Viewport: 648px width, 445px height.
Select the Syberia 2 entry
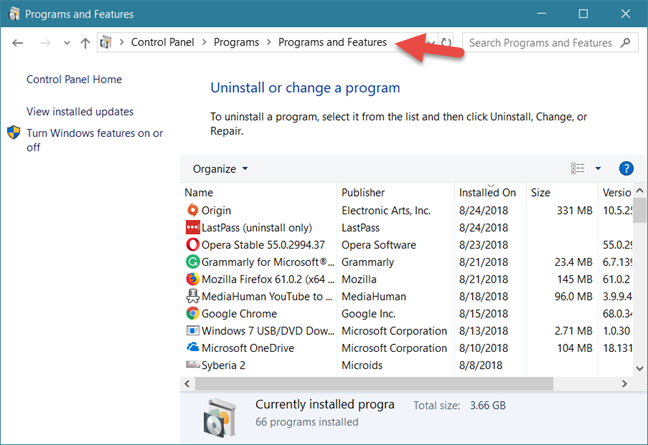point(223,365)
